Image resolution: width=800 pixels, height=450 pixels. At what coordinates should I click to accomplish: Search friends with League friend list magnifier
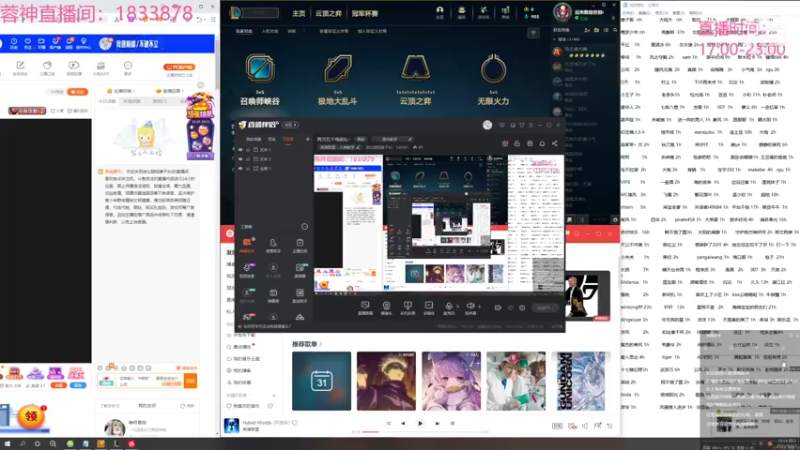click(x=615, y=31)
